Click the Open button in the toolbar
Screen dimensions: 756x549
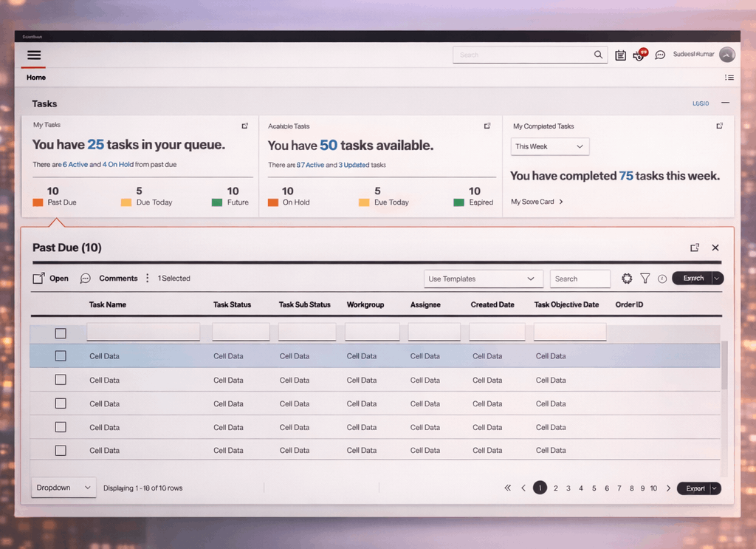(x=51, y=279)
